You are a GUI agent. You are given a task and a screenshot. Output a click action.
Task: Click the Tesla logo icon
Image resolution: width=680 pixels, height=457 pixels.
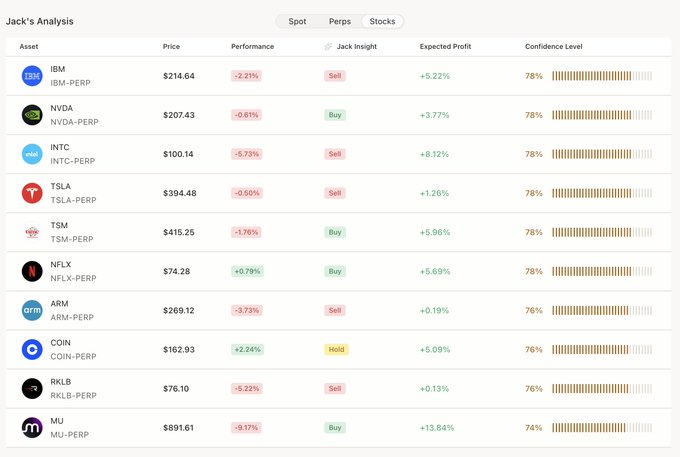pyautogui.click(x=32, y=193)
